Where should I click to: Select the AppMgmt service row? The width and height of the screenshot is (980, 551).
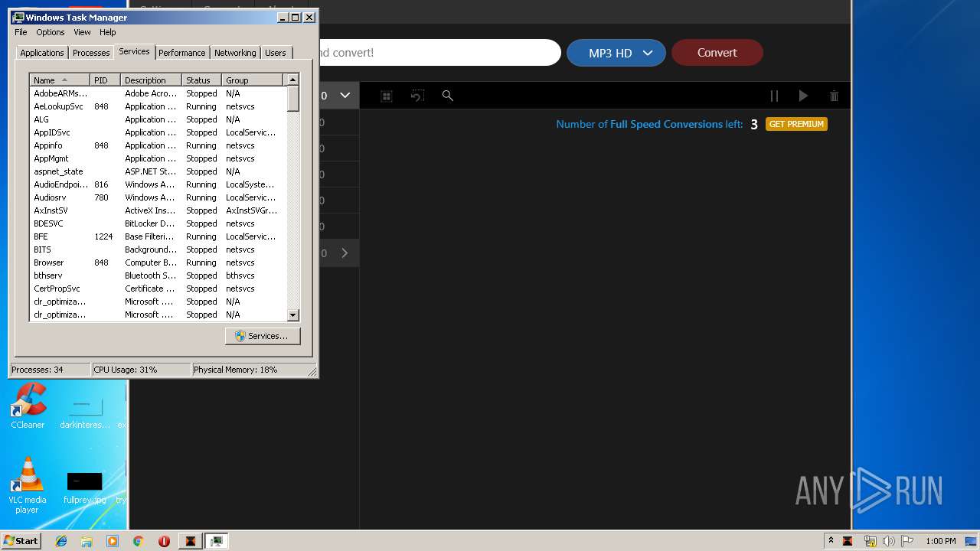point(158,158)
